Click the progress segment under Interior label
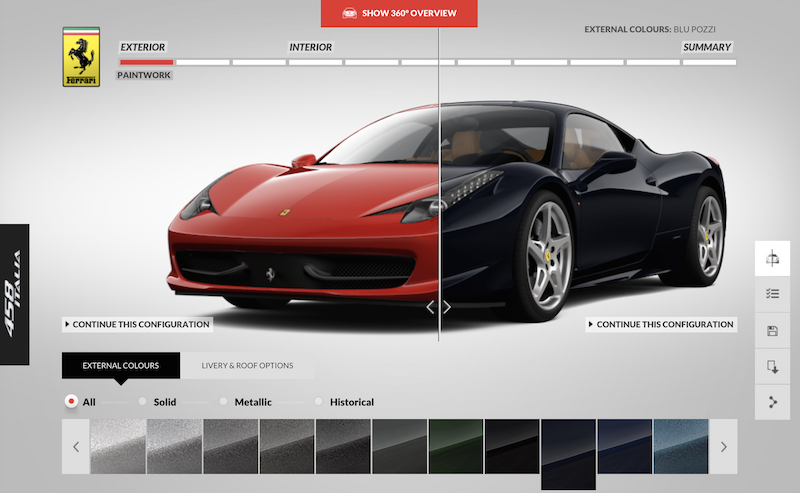Viewport: 800px width, 493px height. tap(315, 62)
